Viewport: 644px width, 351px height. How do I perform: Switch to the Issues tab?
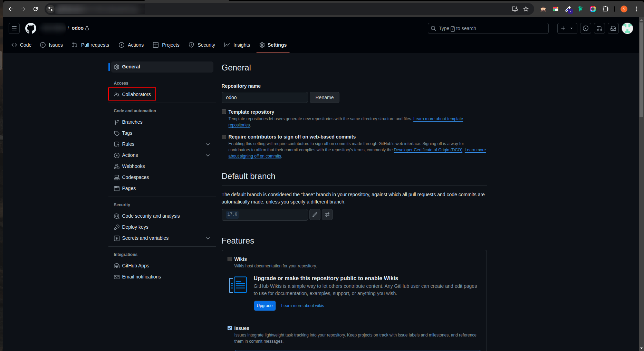[51, 45]
